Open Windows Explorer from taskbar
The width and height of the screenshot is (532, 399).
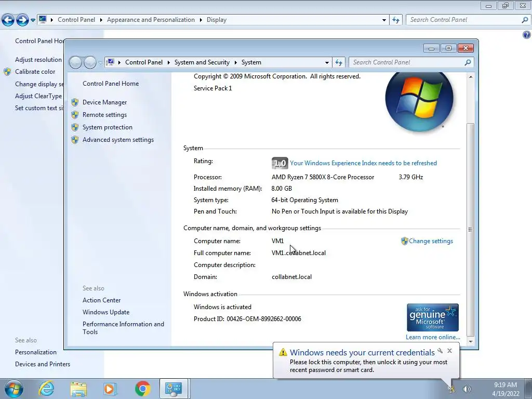pos(78,389)
